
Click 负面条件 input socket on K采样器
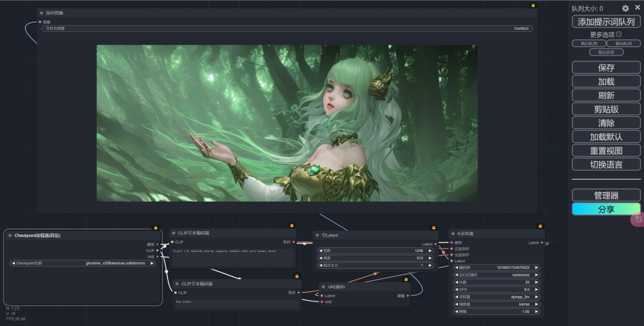coord(452,255)
